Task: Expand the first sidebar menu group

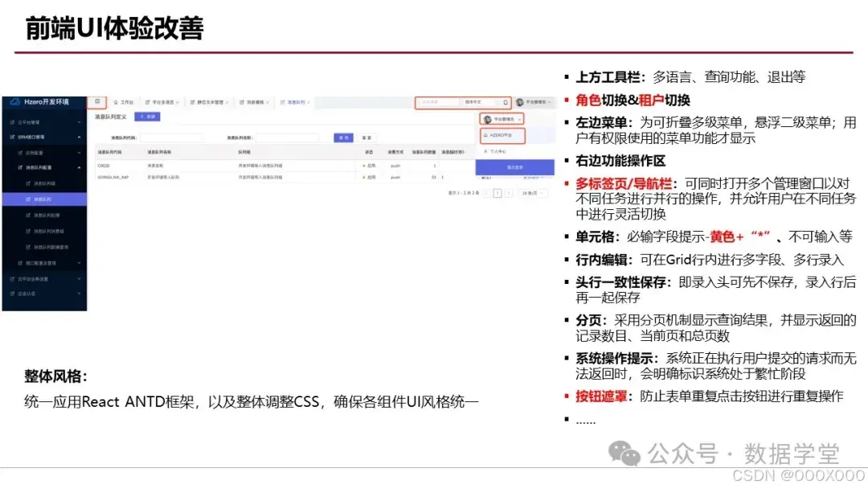Action: tap(44, 122)
